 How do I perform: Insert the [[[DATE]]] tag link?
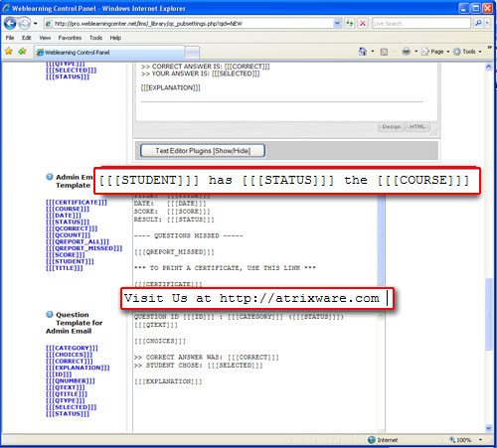[x=64, y=216]
